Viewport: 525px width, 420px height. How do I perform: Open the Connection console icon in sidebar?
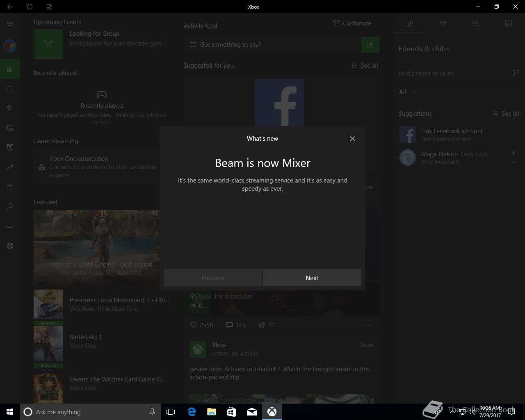[x=10, y=226]
